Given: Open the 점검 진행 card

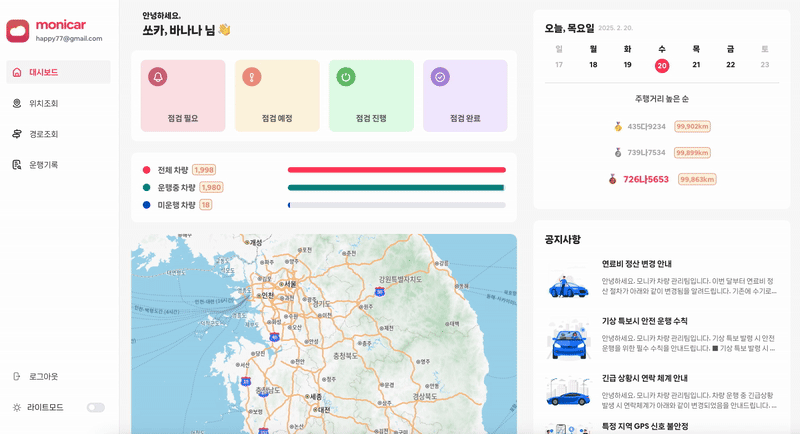Looking at the screenshot, I should (371, 96).
